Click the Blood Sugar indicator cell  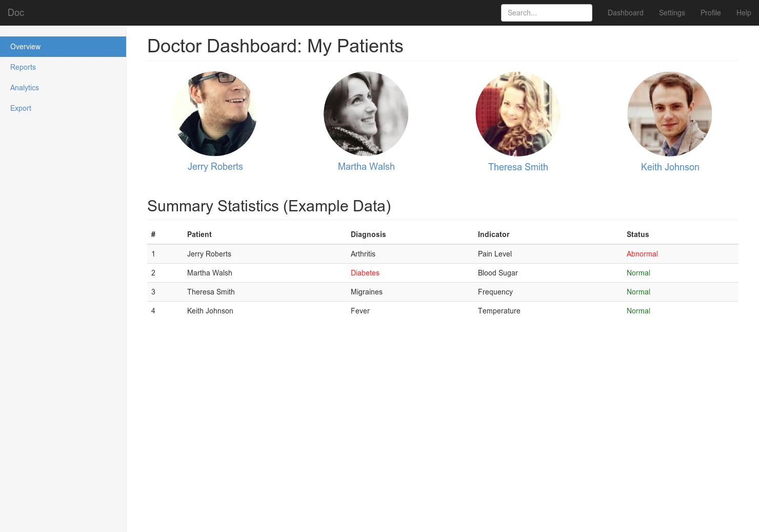pyautogui.click(x=498, y=273)
